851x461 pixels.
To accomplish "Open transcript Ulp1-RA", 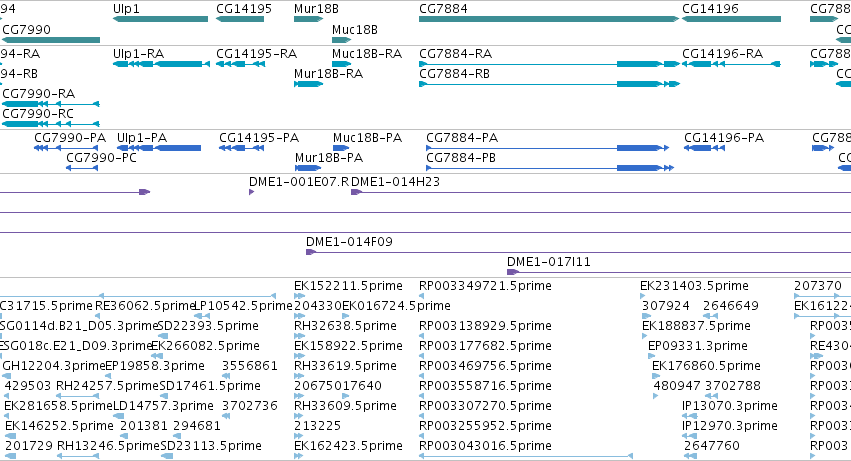I will coord(138,54).
